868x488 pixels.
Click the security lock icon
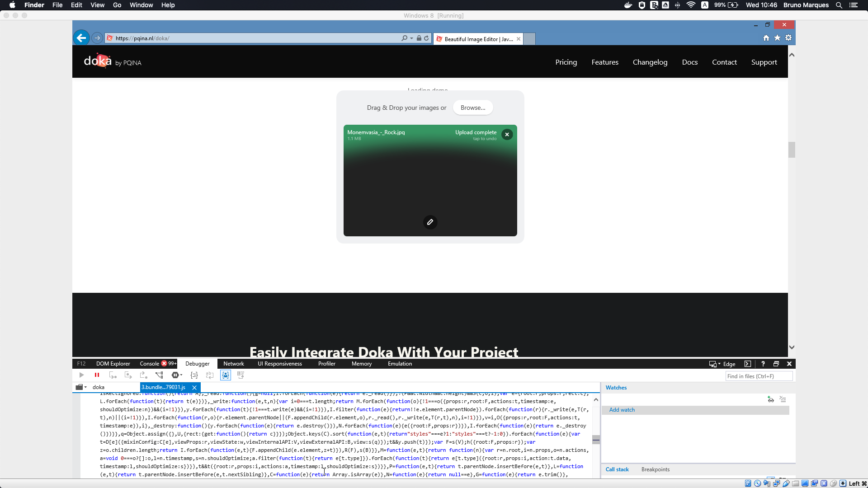click(419, 38)
